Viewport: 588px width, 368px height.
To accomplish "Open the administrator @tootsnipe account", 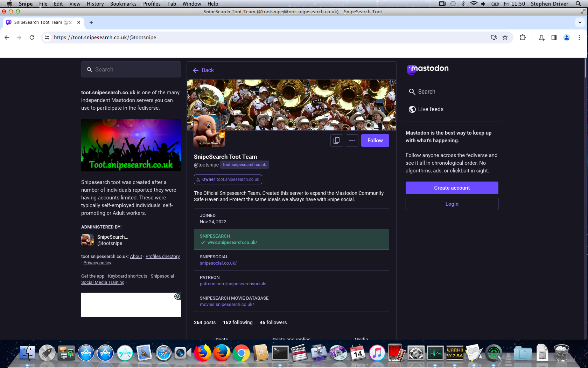I will 105,240.
